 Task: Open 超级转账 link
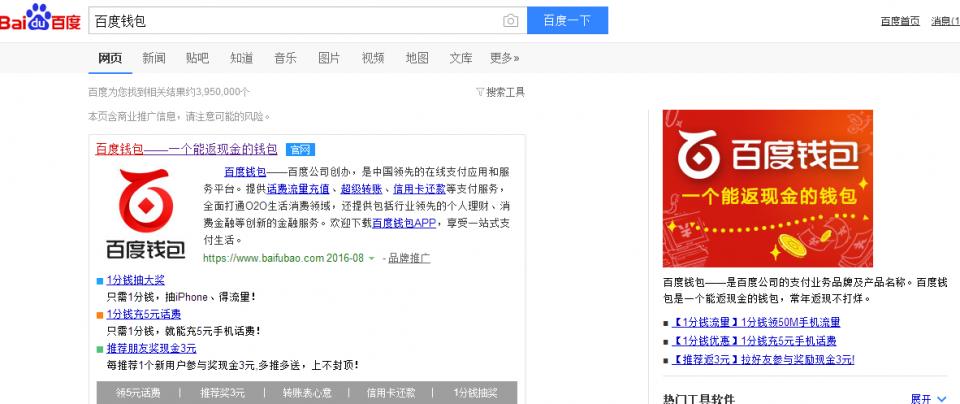tap(361, 189)
